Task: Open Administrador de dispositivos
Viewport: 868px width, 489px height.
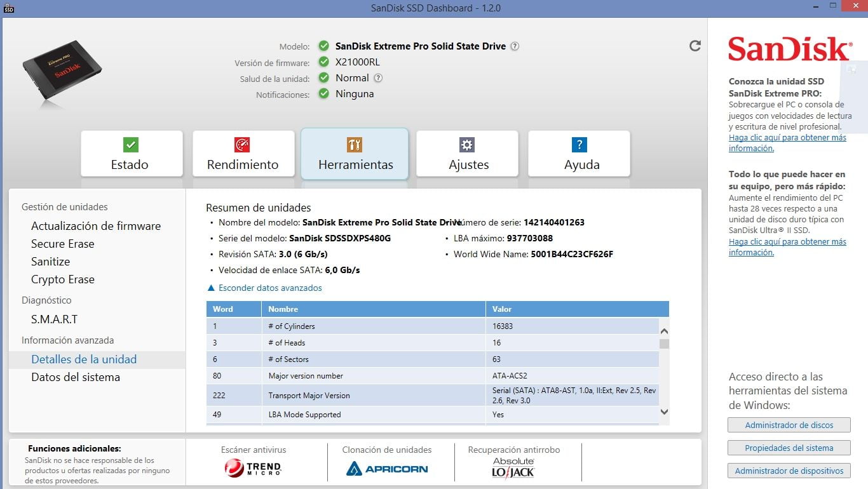Action: coord(789,471)
